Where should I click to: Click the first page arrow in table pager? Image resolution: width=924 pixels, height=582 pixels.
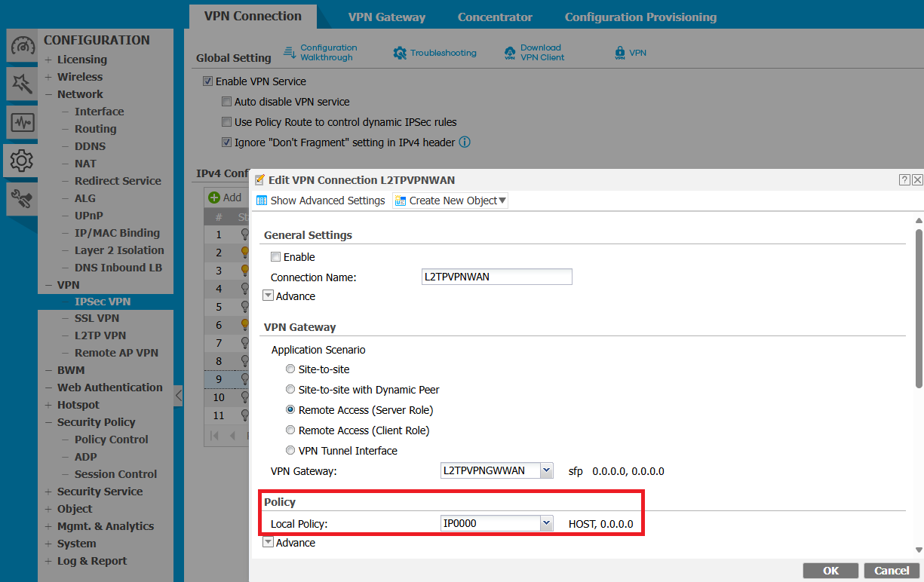[x=215, y=436]
